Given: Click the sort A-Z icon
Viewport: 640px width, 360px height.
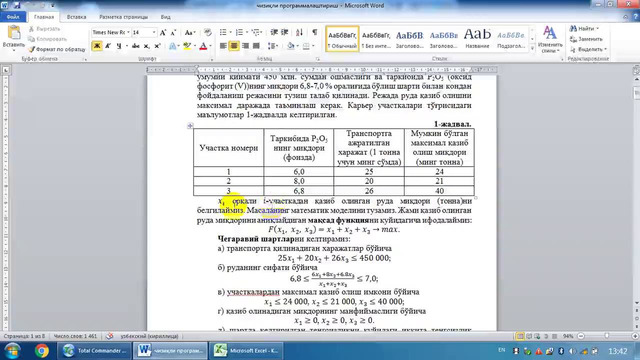Looking at the screenshot, I should tap(299, 32).
